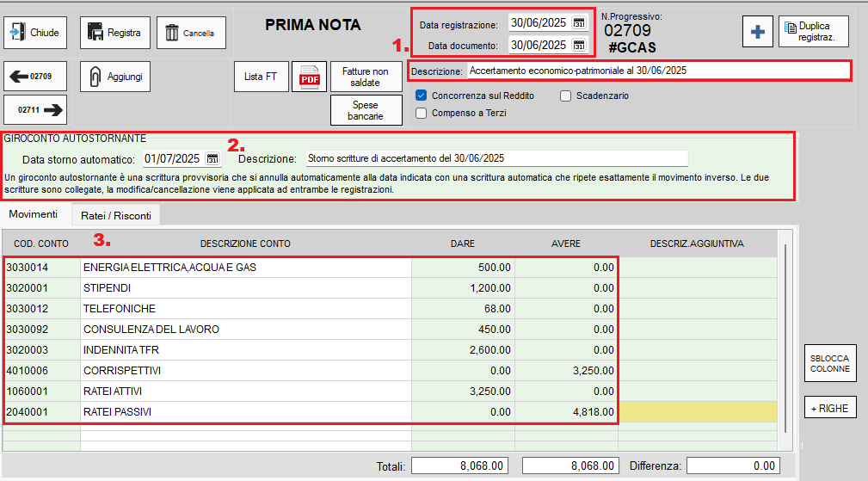Open calendar picker for Data documento

pyautogui.click(x=579, y=45)
